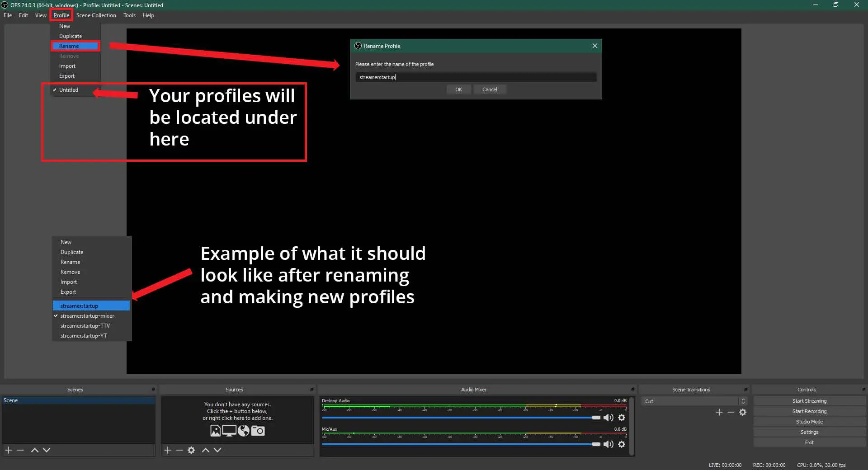The width and height of the screenshot is (868, 470).
Task: Choose Export in the example menu listing streamerstartup profiles
Action: click(91, 292)
